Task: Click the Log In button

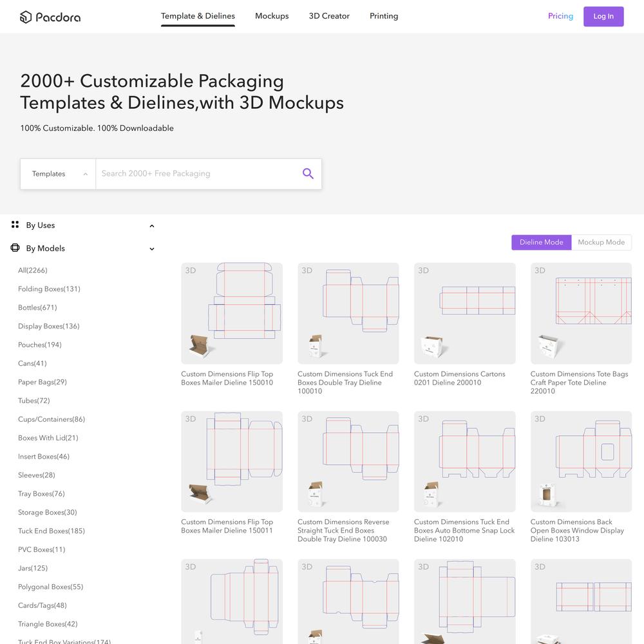Action: pyautogui.click(x=603, y=17)
